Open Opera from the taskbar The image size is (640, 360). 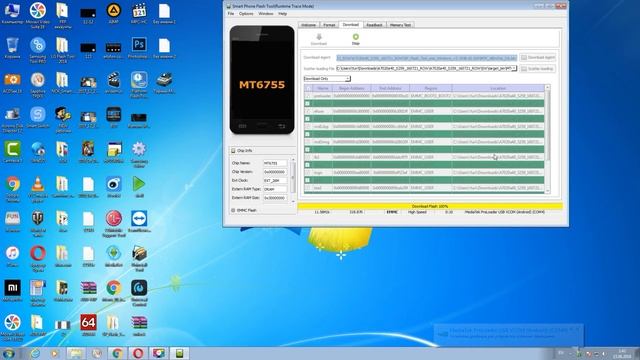(138, 353)
